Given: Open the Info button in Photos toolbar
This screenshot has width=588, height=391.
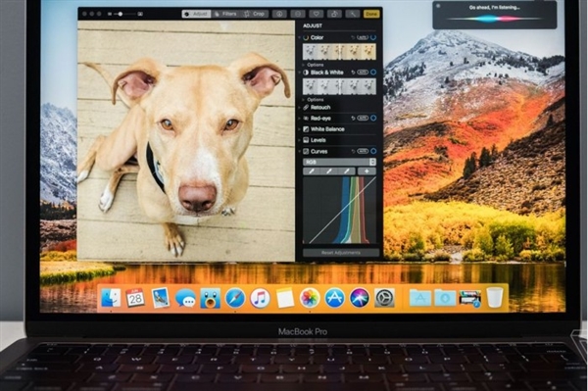Looking at the screenshot, I should 279,14.
